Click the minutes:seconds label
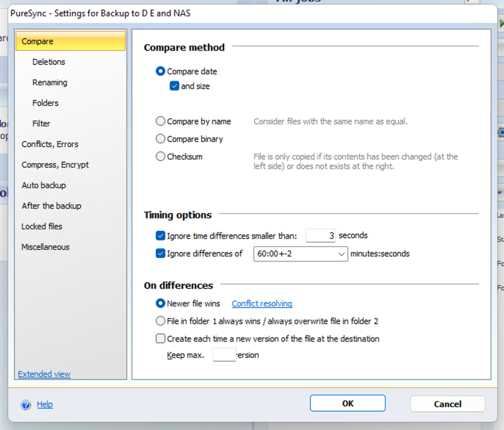504x430 pixels. (380, 254)
